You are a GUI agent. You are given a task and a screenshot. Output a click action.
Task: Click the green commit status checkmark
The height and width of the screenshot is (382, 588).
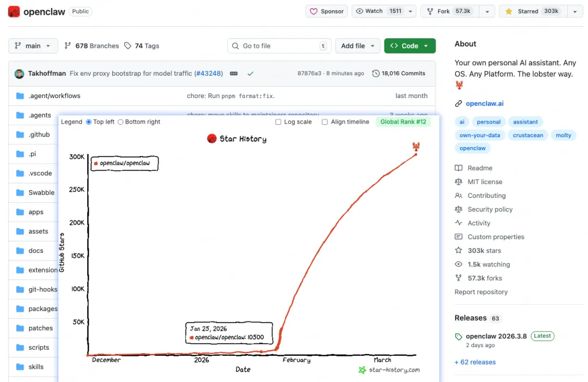(250, 74)
